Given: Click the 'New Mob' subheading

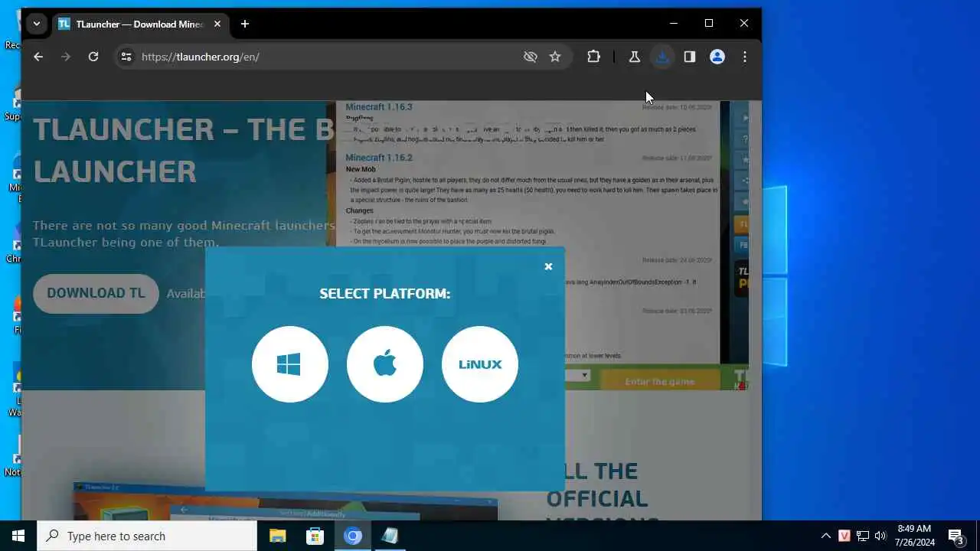Looking at the screenshot, I should [x=361, y=169].
